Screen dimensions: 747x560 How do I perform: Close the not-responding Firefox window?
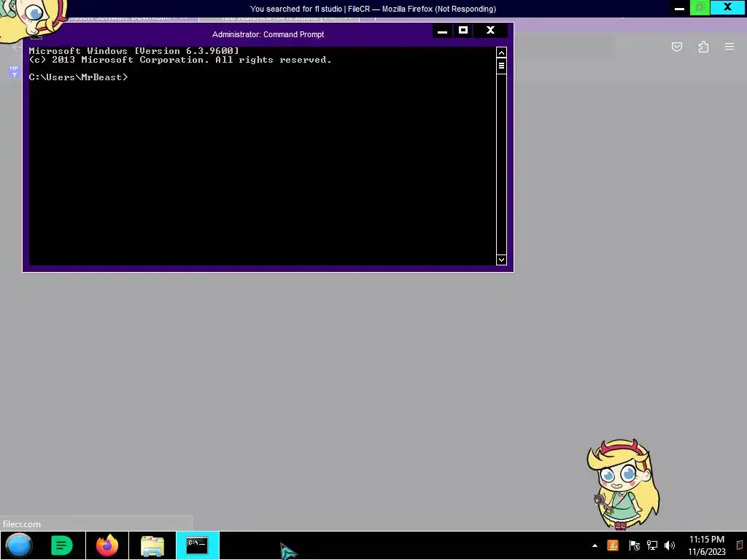tap(727, 7)
